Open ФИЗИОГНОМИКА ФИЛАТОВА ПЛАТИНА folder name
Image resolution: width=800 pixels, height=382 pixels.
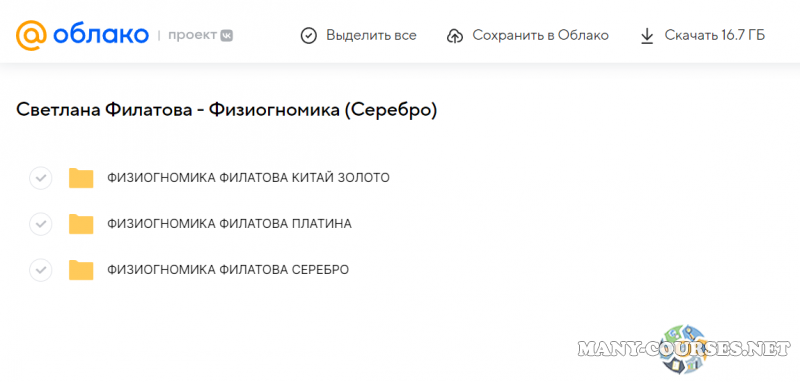229,224
